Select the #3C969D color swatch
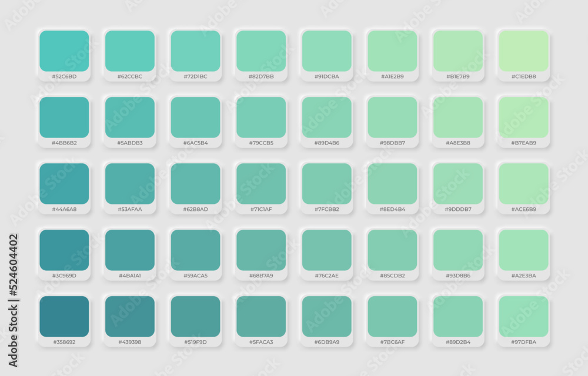Viewport: 588px width, 376px height. click(x=64, y=250)
